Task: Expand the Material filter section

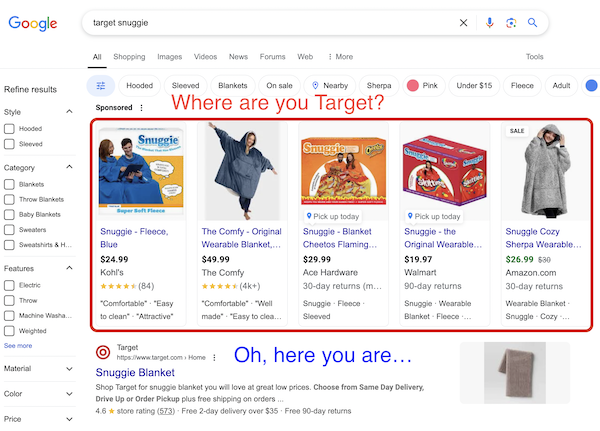Action: (38, 369)
